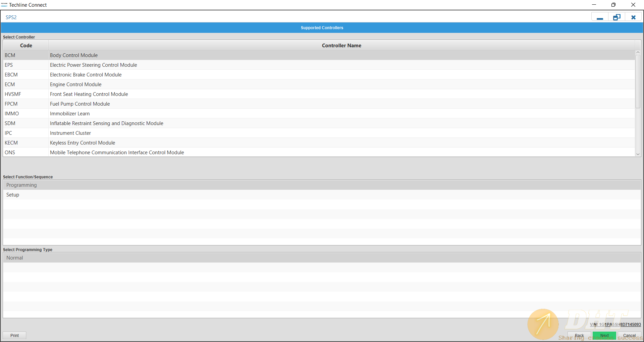Viewport: 644px width, 342px height.
Task: Open the SPS2 tab
Action: coord(11,17)
